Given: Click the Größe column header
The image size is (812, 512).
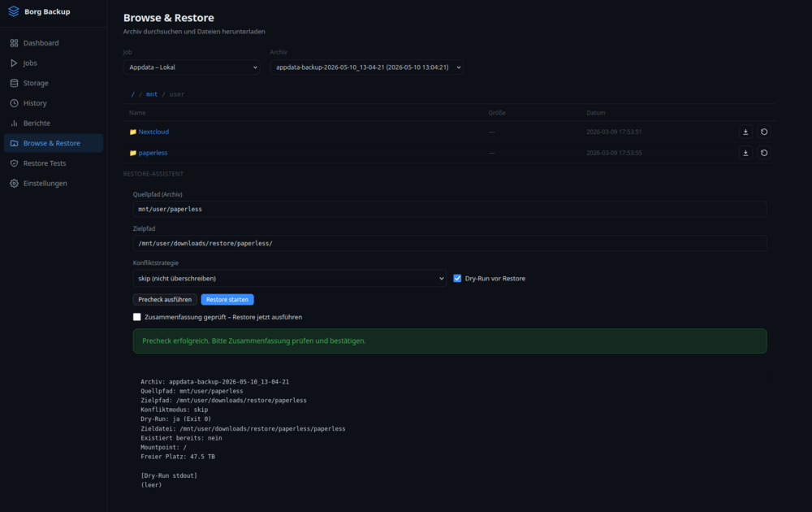Looking at the screenshot, I should click(x=497, y=112).
